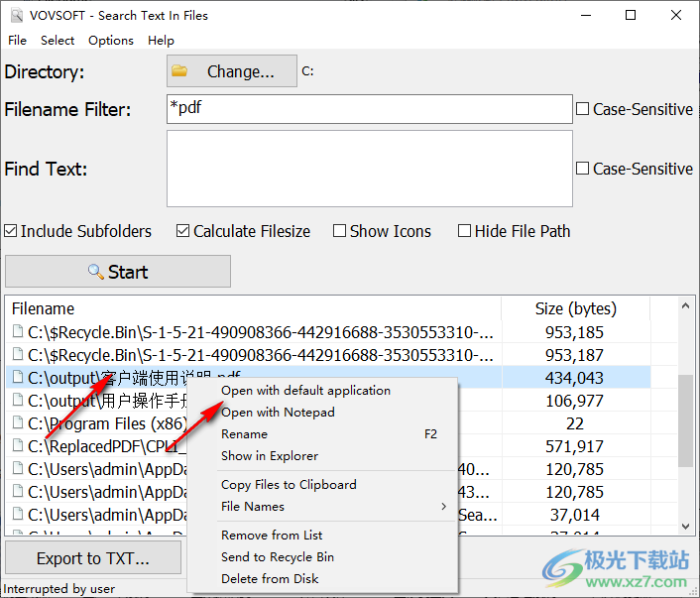Click the size value 571,917
Viewport: 700px width, 598px height.
(574, 446)
